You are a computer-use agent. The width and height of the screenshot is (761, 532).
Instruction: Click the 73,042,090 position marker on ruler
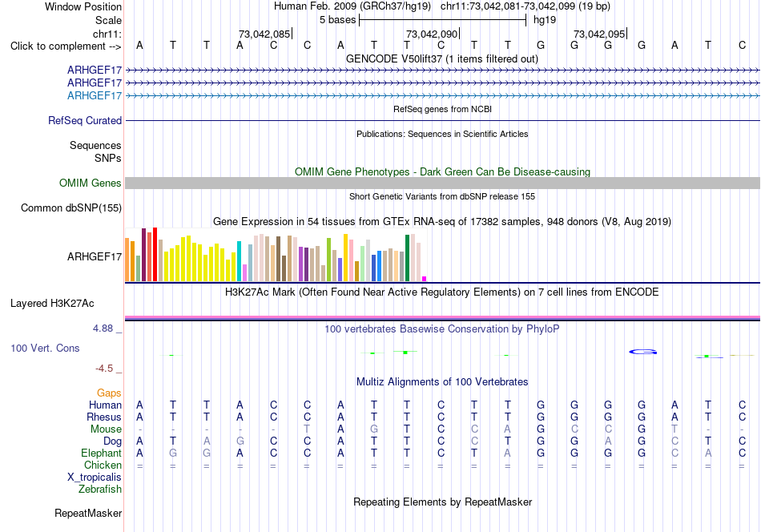click(433, 34)
